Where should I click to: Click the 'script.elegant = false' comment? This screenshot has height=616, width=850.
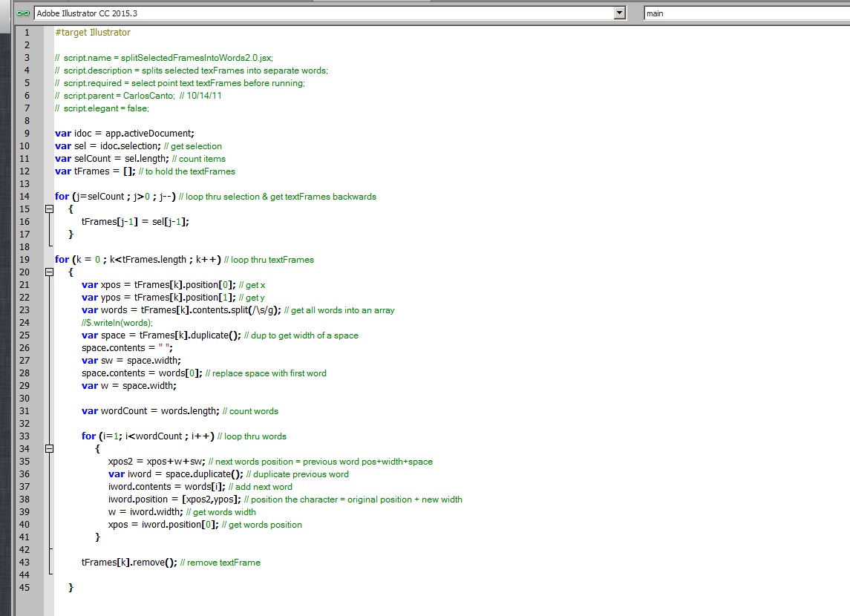(x=102, y=108)
